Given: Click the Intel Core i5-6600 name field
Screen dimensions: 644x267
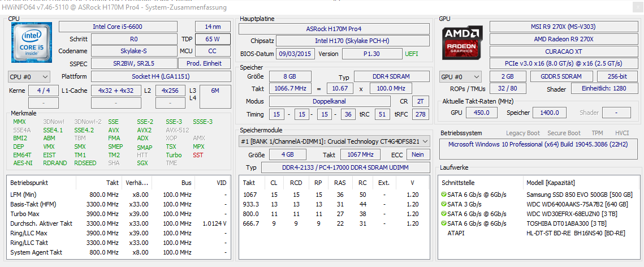Looking at the screenshot, I should click(x=118, y=27).
